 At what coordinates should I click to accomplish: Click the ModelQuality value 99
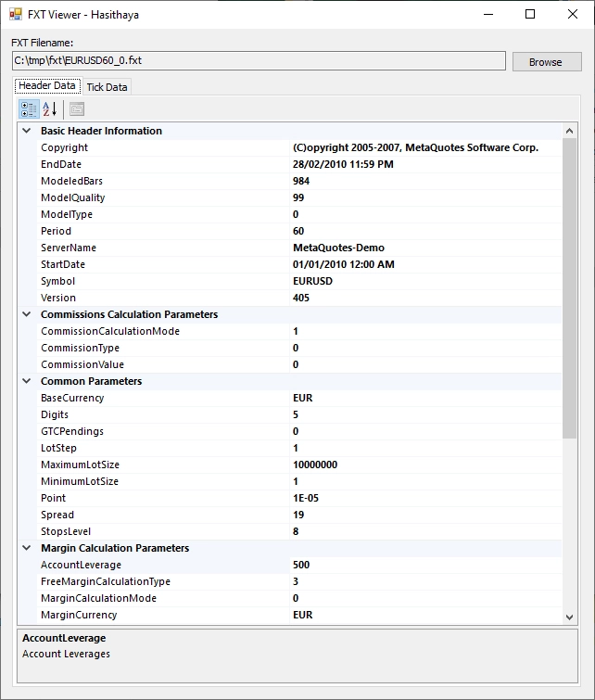tap(298, 197)
